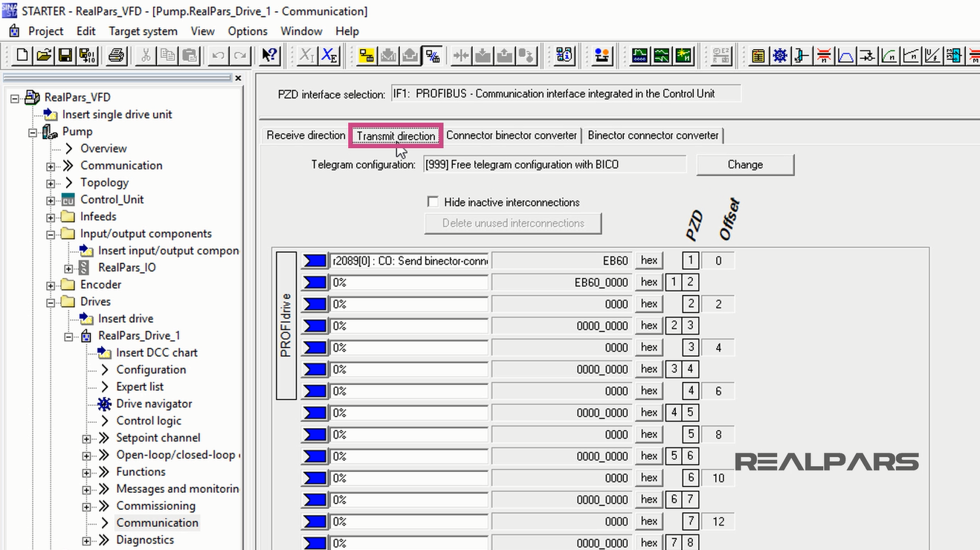The image size is (980, 550).
Task: Switch to Binector connector converter tab
Action: (653, 135)
